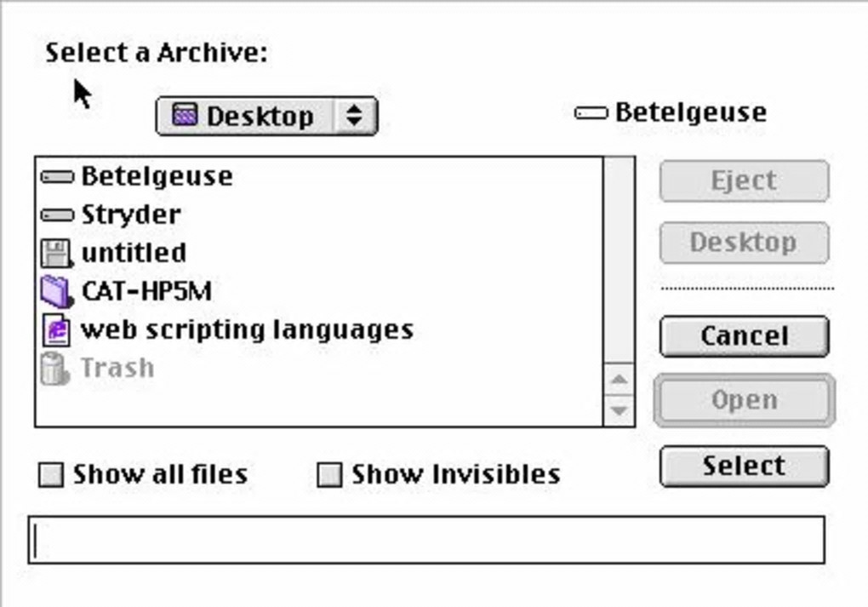
Task: Click the scroll down arrow of the file list
Action: 619,410
